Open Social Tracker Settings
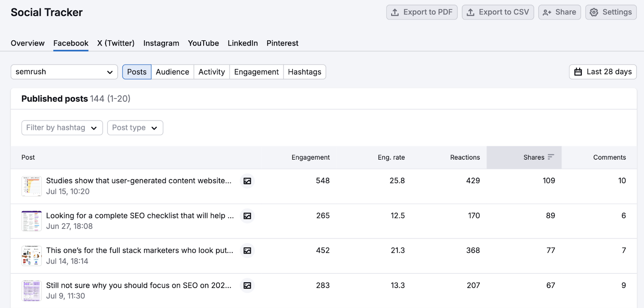Image resolution: width=644 pixels, height=308 pixels. point(611,12)
